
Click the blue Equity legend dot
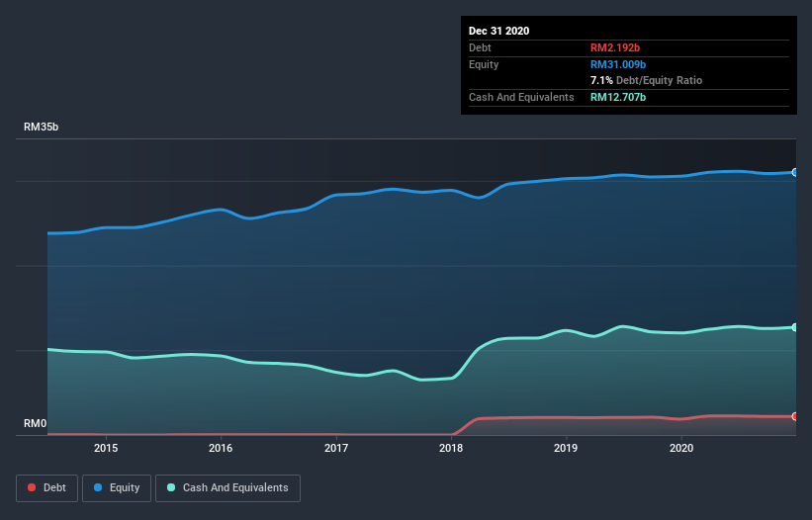[x=98, y=487]
